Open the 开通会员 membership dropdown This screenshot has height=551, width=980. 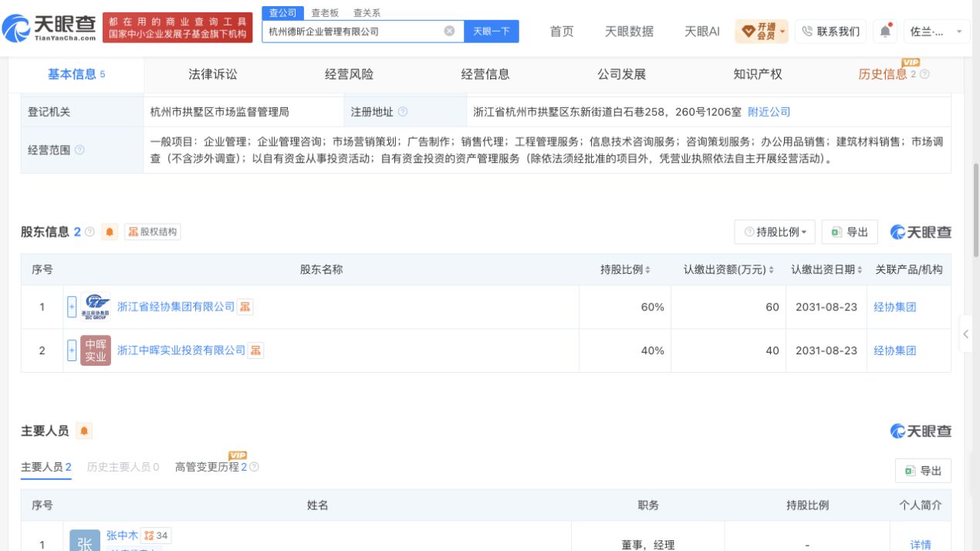(763, 32)
